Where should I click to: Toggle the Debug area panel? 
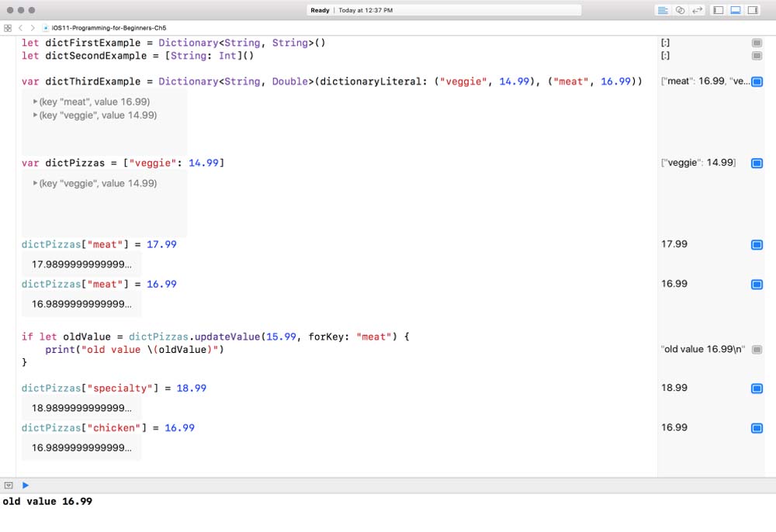tap(735, 10)
